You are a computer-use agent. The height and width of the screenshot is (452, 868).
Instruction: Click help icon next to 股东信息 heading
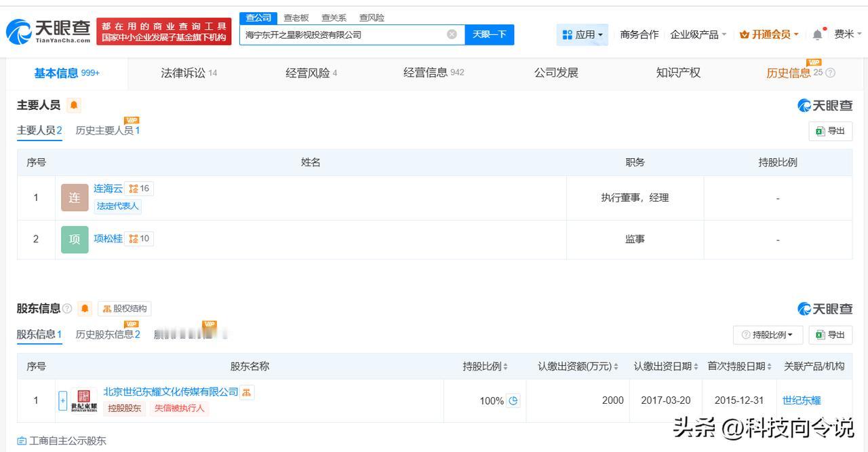pos(67,309)
